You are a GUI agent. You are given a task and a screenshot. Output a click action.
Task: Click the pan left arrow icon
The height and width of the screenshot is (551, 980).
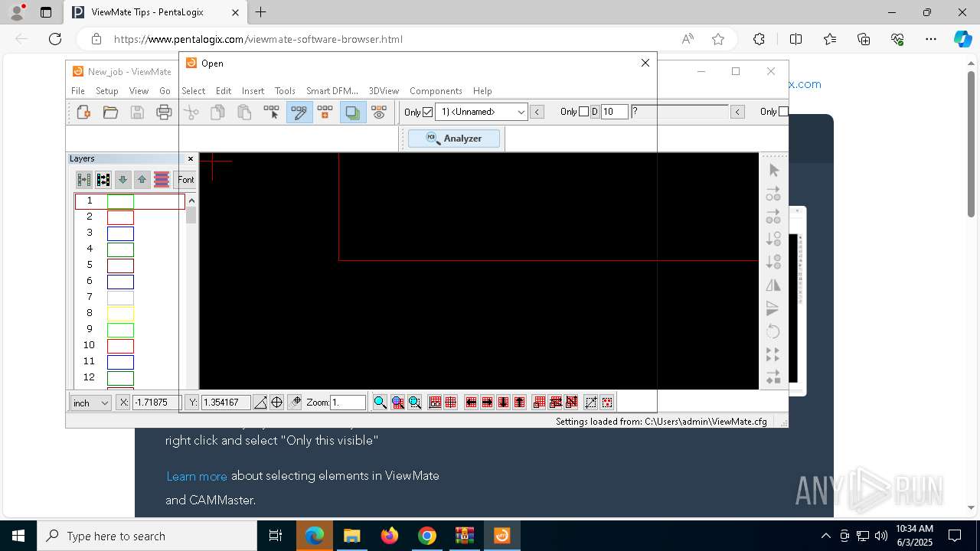(x=471, y=403)
